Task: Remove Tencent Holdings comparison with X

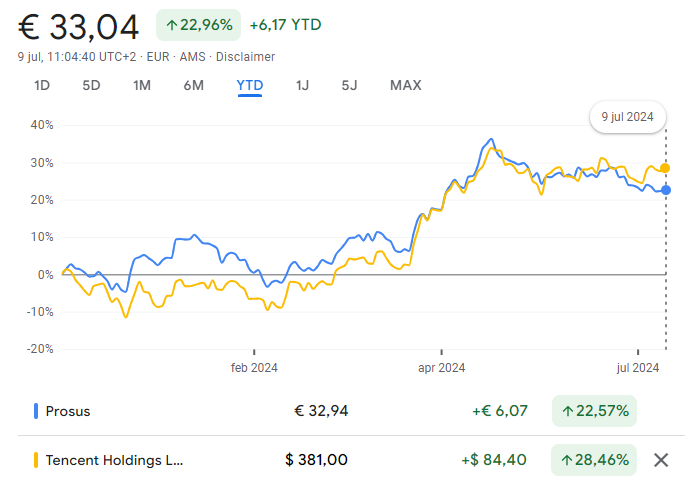Action: (x=661, y=460)
